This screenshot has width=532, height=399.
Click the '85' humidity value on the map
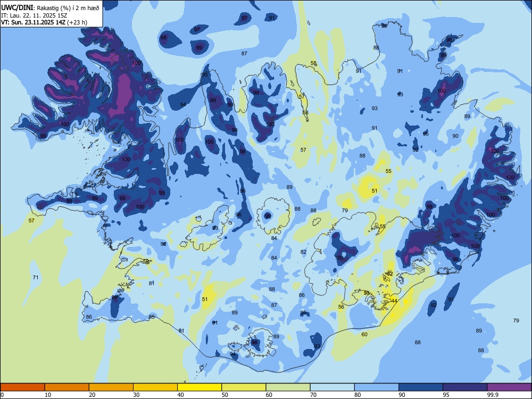pos(152,317)
